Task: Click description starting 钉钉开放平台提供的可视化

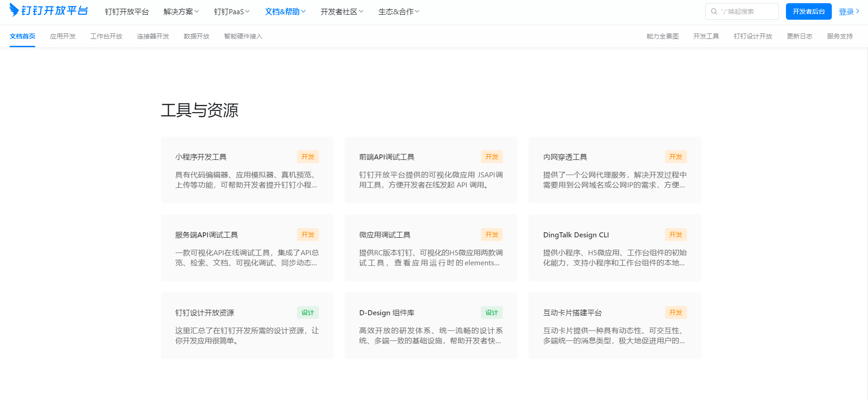Action: click(x=431, y=180)
